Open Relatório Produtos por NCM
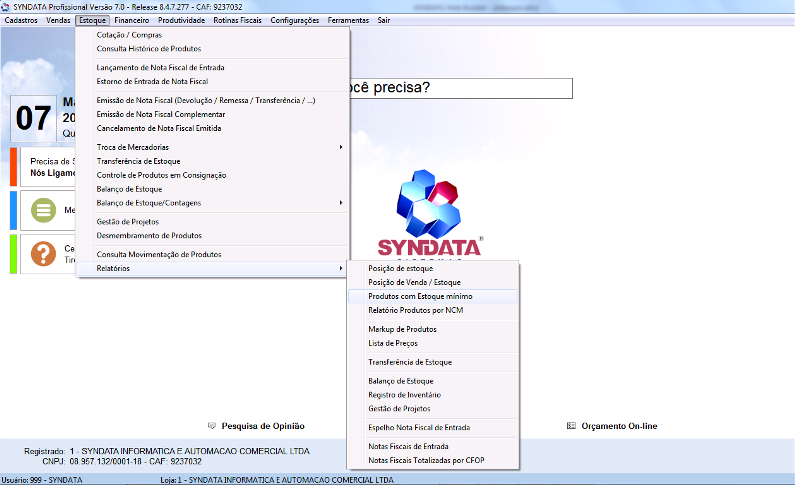The image size is (795, 485). click(433, 310)
